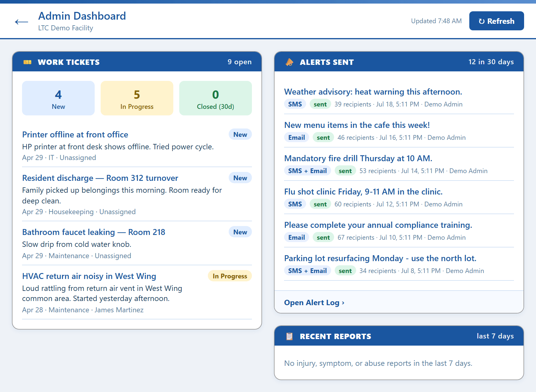Click Email tag on New menu items alert
The height and width of the screenshot is (392, 536).
pos(297,137)
